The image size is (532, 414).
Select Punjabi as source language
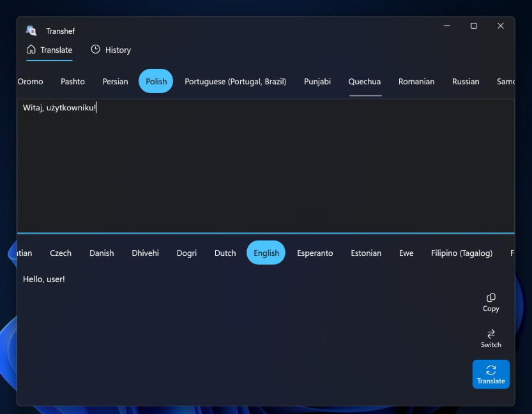point(317,82)
